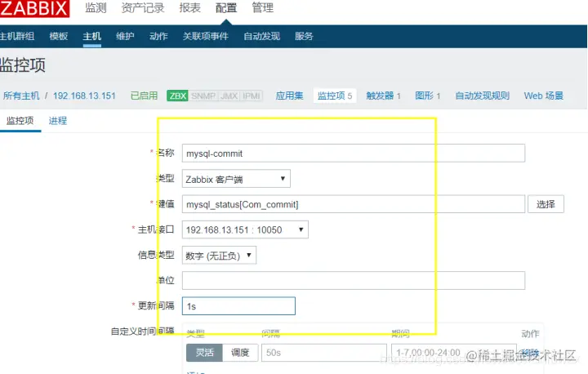Click the IPMI availability badge

252,96
